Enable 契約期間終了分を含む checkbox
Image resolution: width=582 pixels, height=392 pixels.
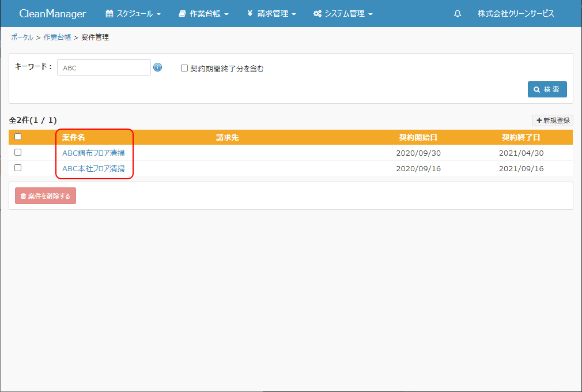point(184,68)
